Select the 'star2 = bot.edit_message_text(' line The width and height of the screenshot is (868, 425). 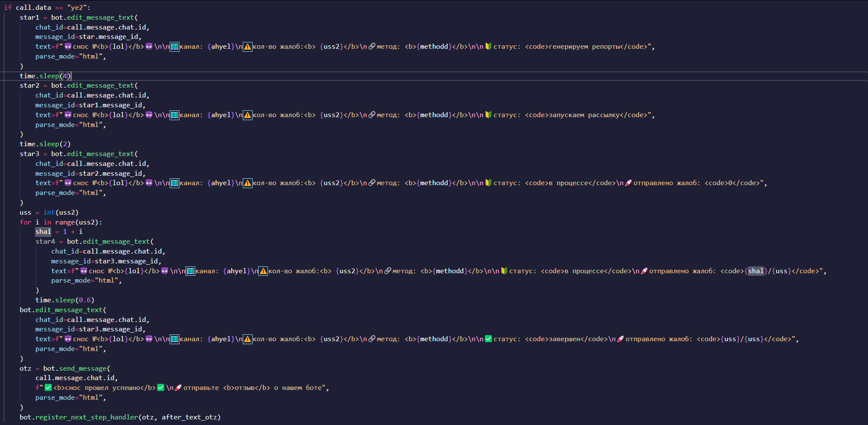[79, 86]
